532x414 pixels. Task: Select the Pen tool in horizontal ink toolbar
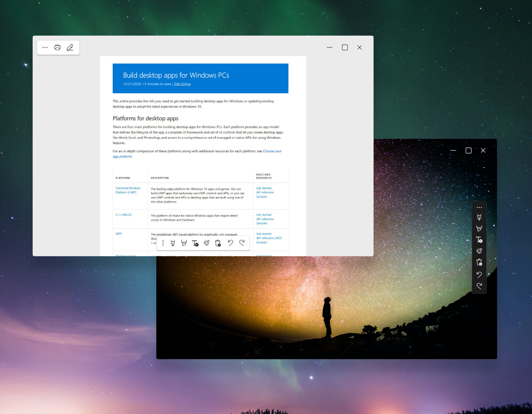click(x=173, y=243)
